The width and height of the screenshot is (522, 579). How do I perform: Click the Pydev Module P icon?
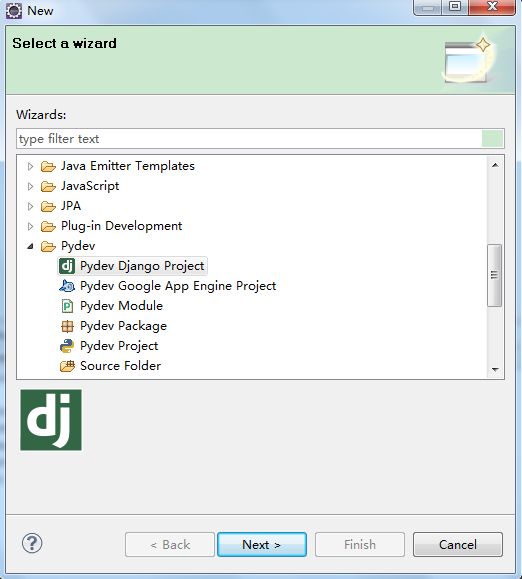point(67,306)
